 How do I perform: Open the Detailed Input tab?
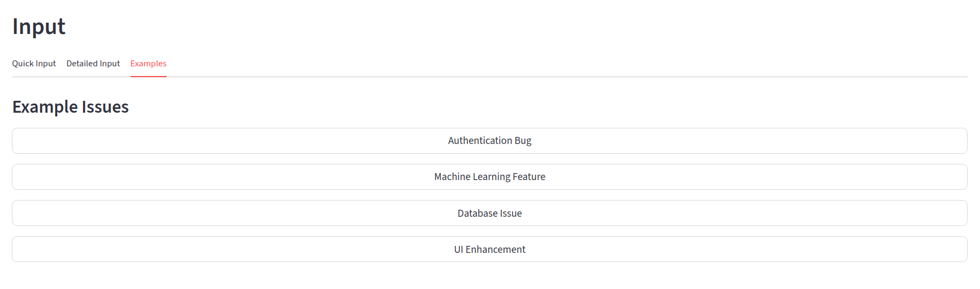point(93,64)
